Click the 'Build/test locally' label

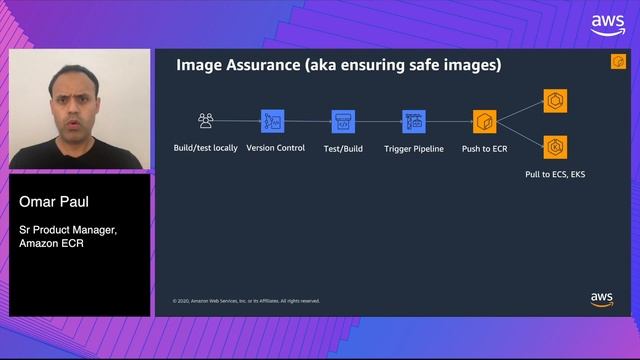206,148
